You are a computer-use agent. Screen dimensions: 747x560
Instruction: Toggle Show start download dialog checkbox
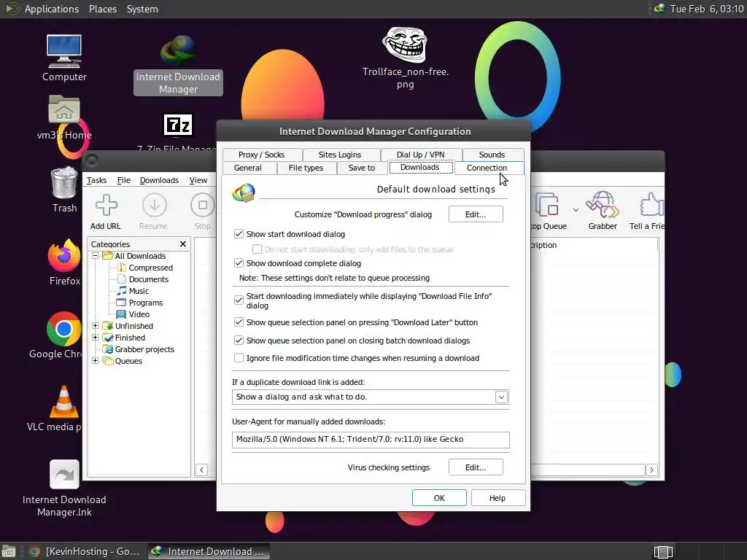[x=239, y=234]
